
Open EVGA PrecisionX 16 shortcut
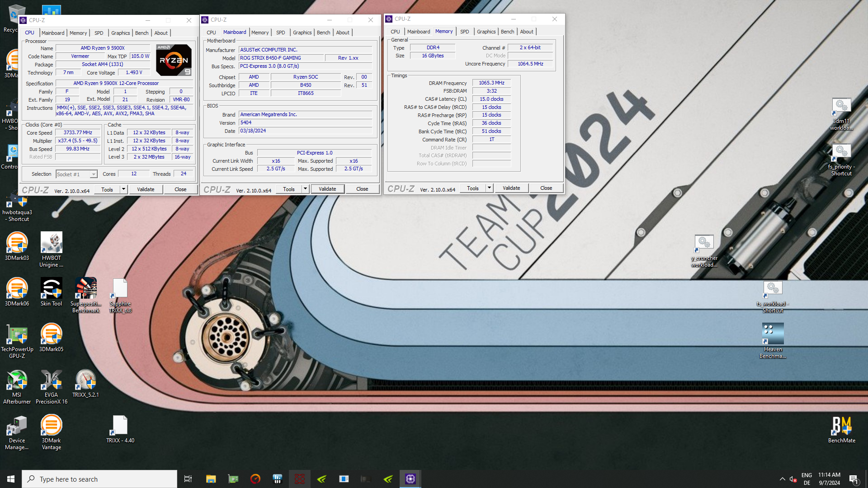(x=52, y=386)
